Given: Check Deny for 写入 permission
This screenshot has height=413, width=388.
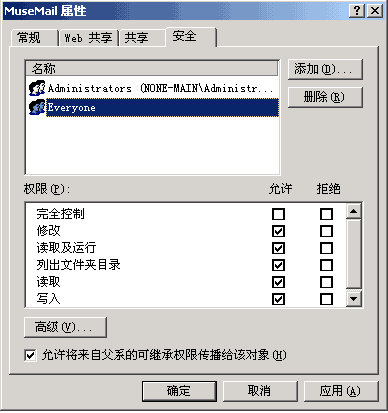Looking at the screenshot, I should pyautogui.click(x=326, y=299).
